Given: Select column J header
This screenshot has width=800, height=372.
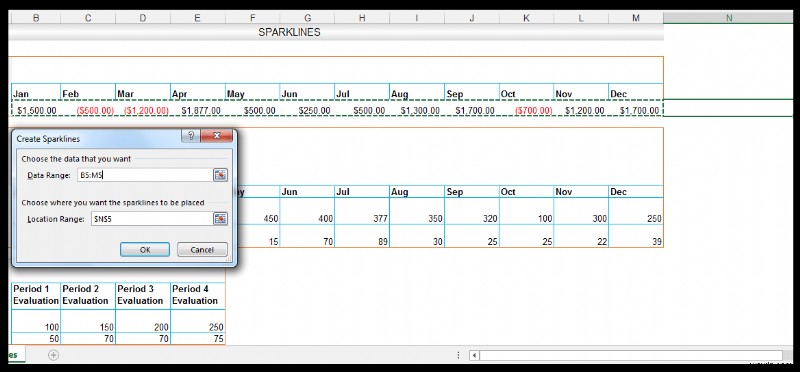Looking at the screenshot, I should coord(471,18).
